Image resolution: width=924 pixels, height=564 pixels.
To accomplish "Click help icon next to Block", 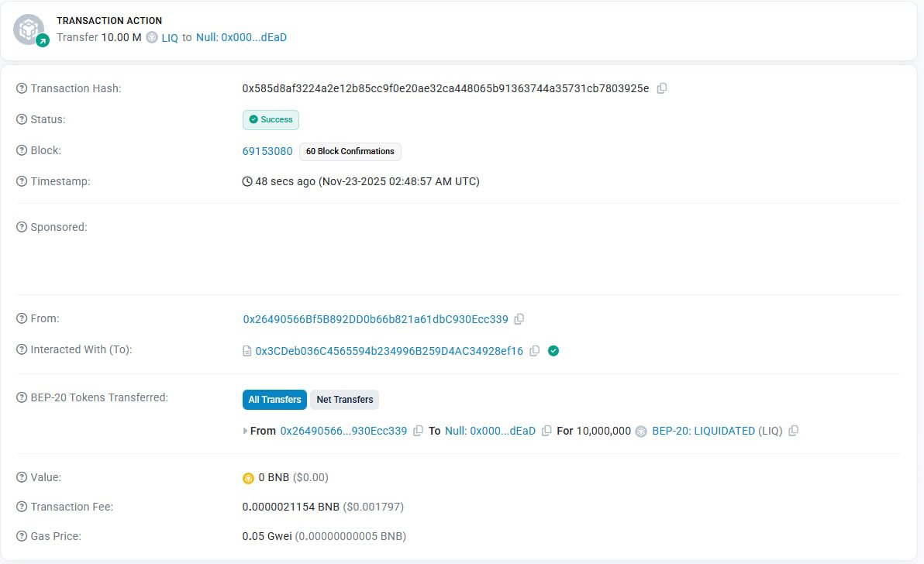I will point(22,151).
